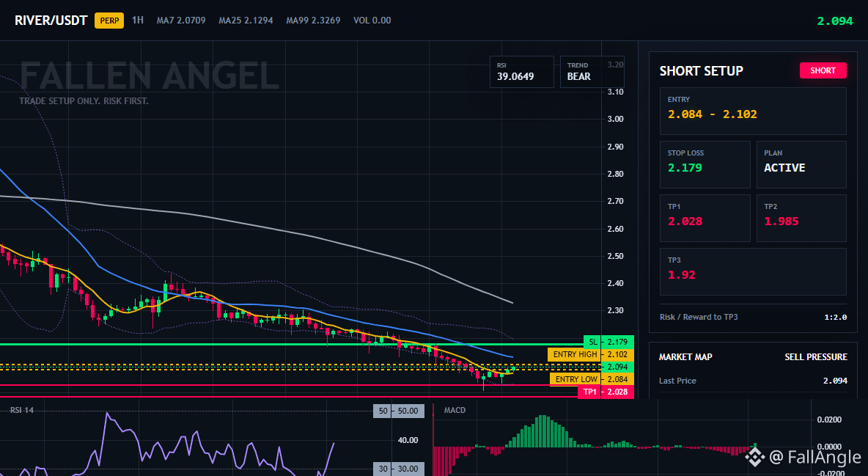Image resolution: width=868 pixels, height=476 pixels.
Task: Click the Risk / Reward to TP3 label
Action: click(699, 317)
